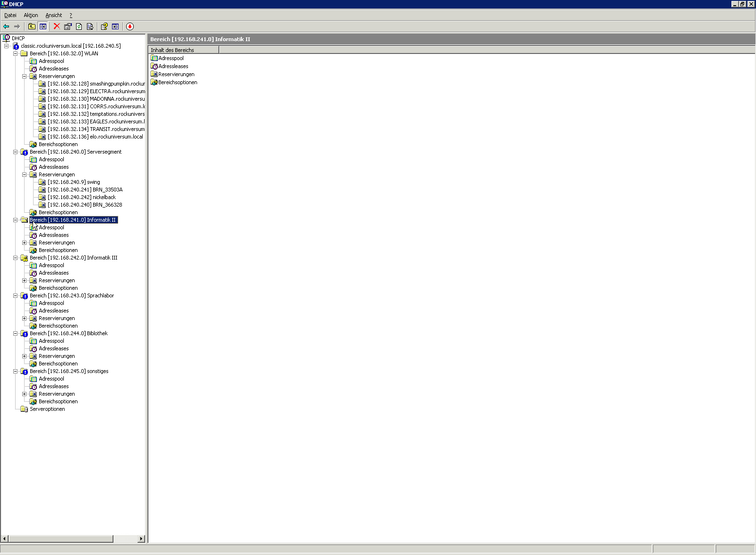Click the tree pane horizontal scrollbar thumb

[61, 539]
